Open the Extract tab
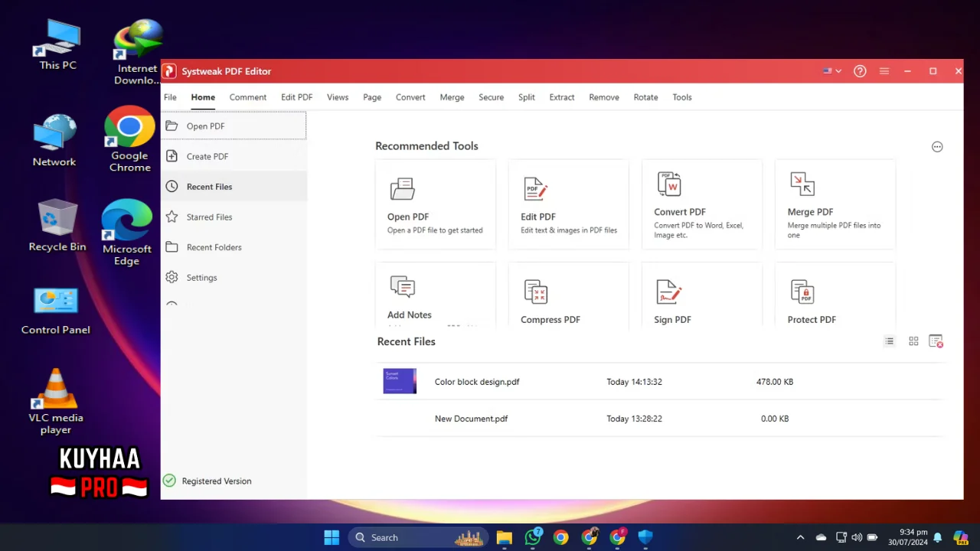Image resolution: width=980 pixels, height=551 pixels. pyautogui.click(x=562, y=97)
